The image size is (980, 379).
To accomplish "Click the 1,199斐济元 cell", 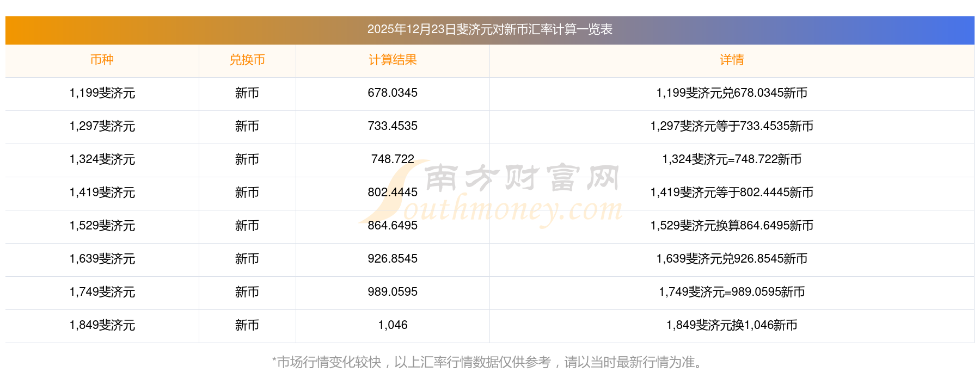I will [102, 93].
